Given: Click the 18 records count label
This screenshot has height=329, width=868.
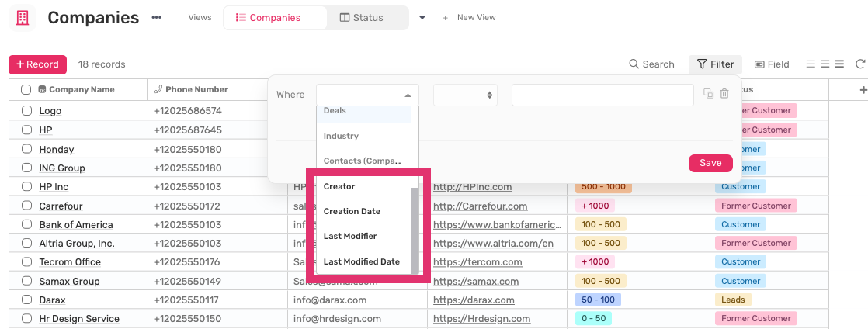Looking at the screenshot, I should pyautogui.click(x=101, y=64).
